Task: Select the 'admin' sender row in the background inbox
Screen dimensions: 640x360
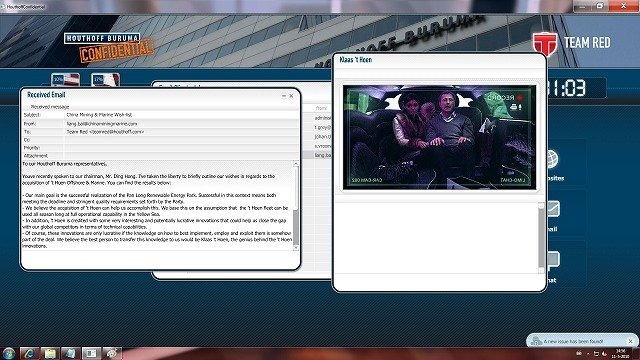Action: coord(323,118)
